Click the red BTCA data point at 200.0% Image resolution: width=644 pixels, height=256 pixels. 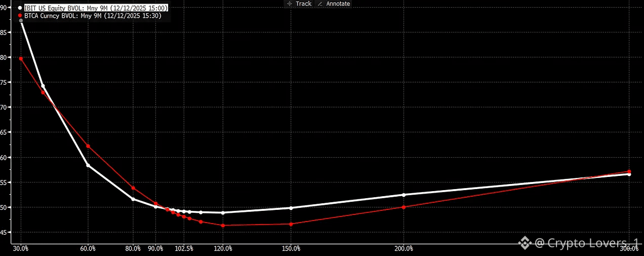click(404, 207)
